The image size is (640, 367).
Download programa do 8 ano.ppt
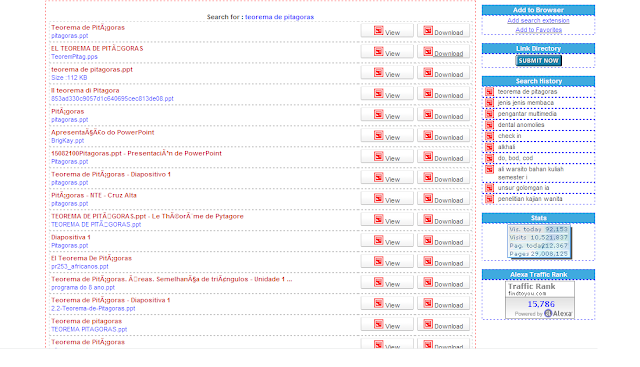(x=443, y=283)
